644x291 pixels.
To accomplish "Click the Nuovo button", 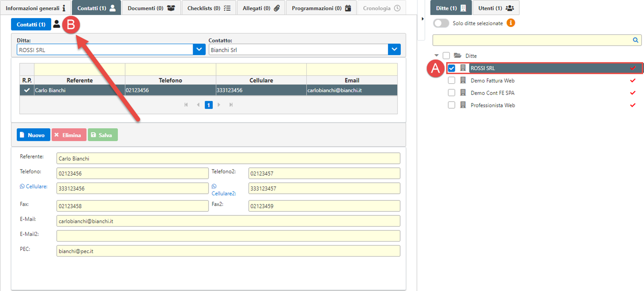I will [34, 135].
